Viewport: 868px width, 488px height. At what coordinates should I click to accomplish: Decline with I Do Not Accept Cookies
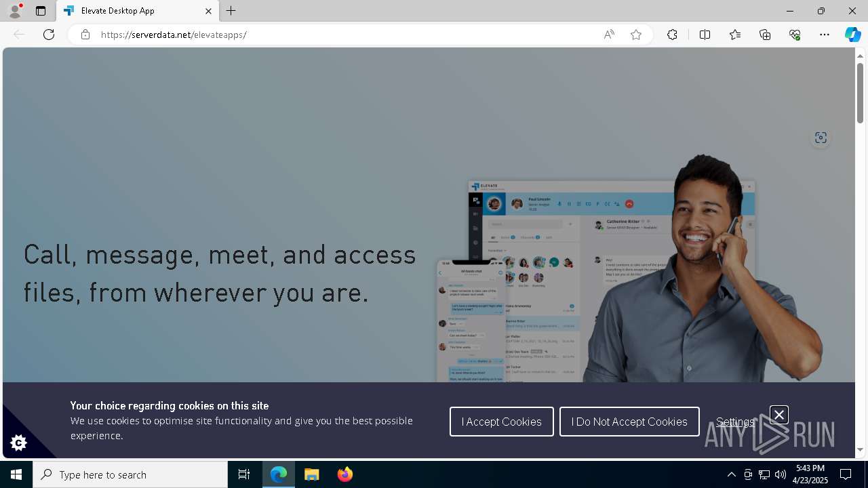point(629,422)
